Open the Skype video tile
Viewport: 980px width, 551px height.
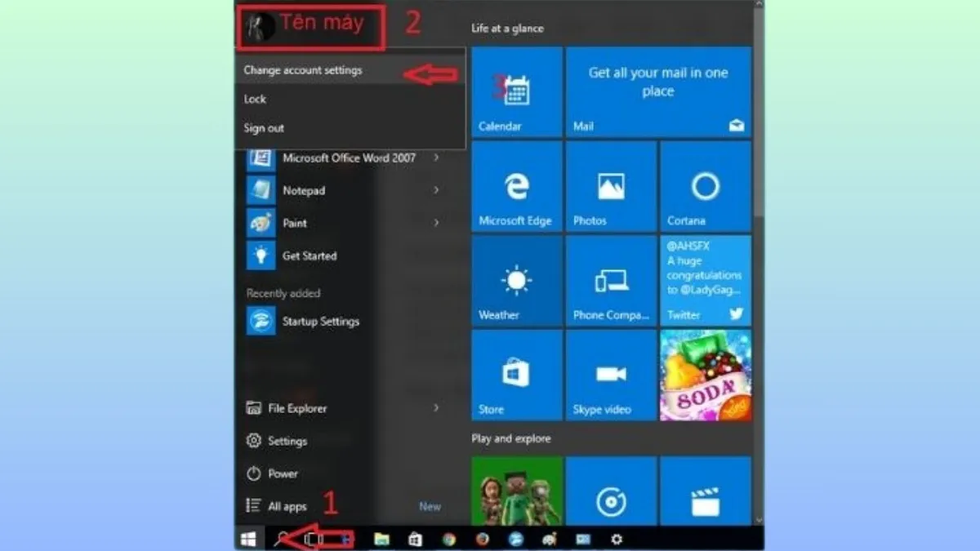pyautogui.click(x=611, y=375)
